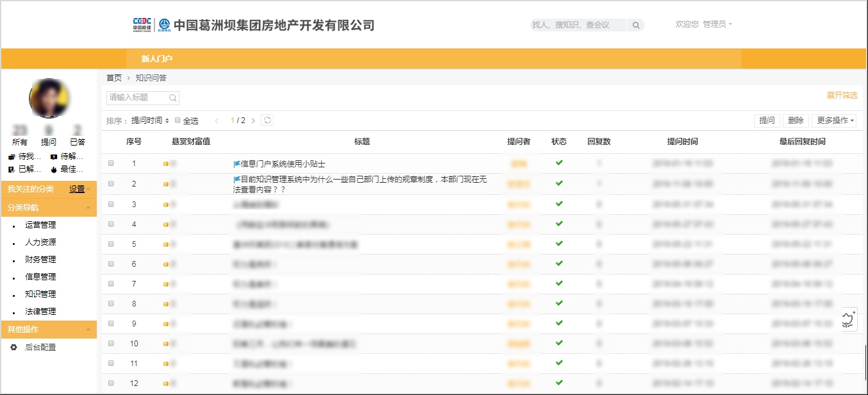
Task: Click the 回复数 column header
Action: tap(599, 142)
